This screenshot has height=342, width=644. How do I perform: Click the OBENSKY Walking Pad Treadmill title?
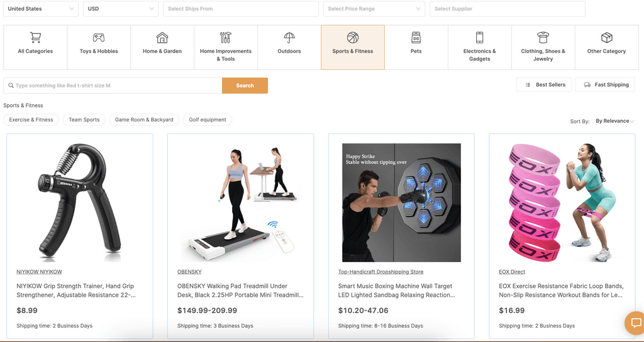241,290
